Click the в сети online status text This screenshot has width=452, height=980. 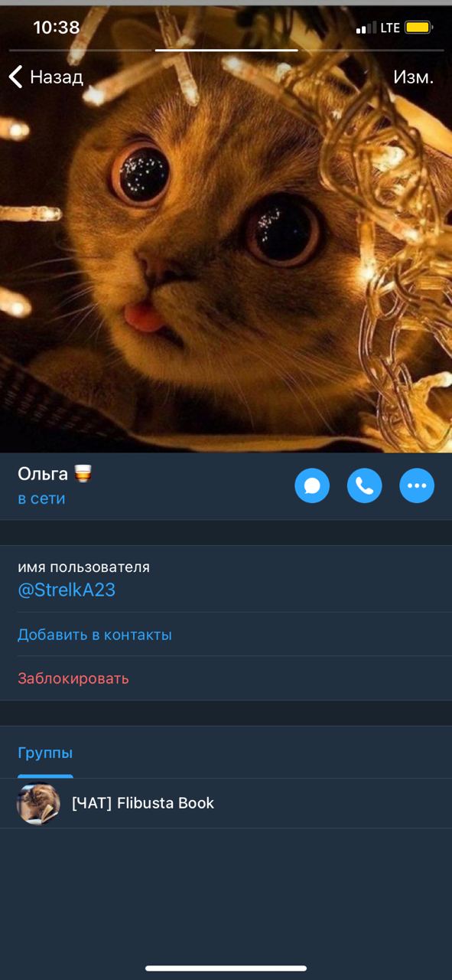(41, 498)
